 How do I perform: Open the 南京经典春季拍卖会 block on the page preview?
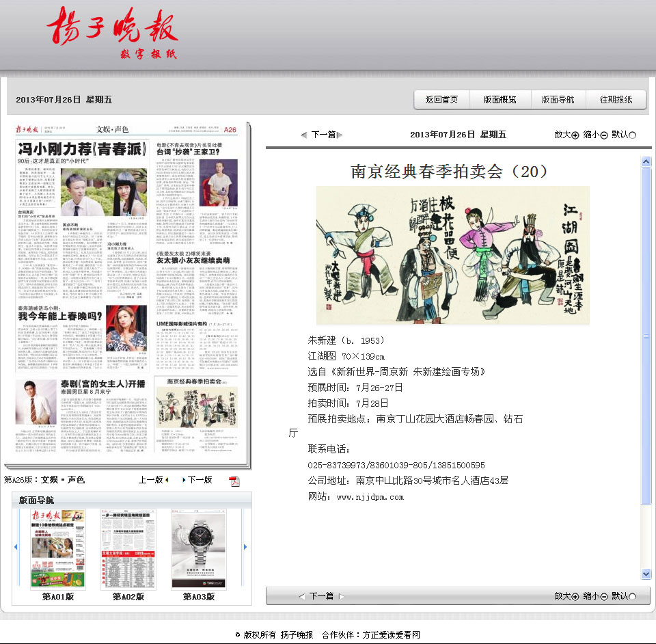click(196, 414)
